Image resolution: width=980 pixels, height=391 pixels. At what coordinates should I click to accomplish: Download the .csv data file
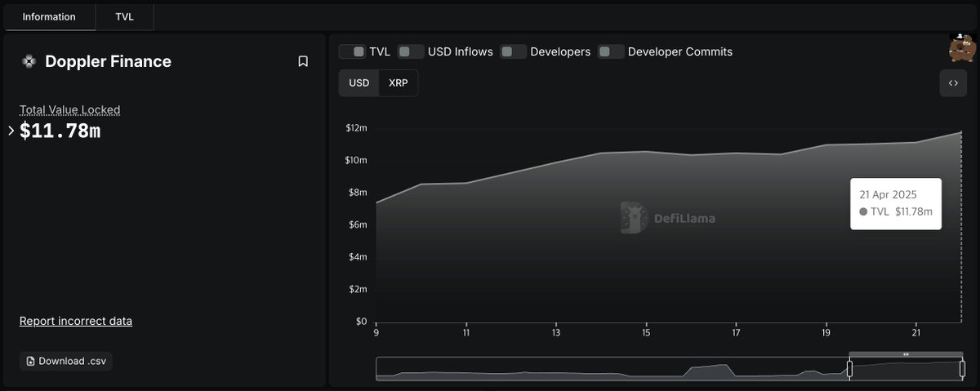pos(66,361)
